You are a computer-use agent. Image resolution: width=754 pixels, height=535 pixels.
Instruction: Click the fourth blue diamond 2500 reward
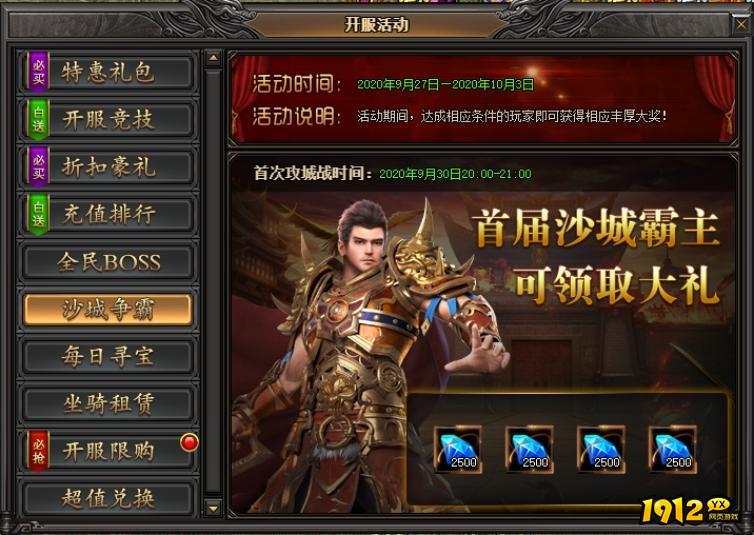pyautogui.click(x=673, y=449)
